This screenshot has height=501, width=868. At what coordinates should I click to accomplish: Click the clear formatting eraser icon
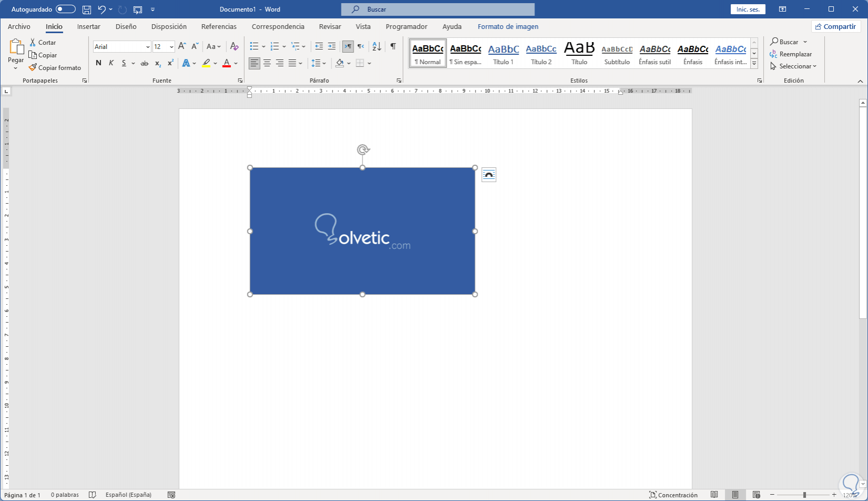[235, 46]
